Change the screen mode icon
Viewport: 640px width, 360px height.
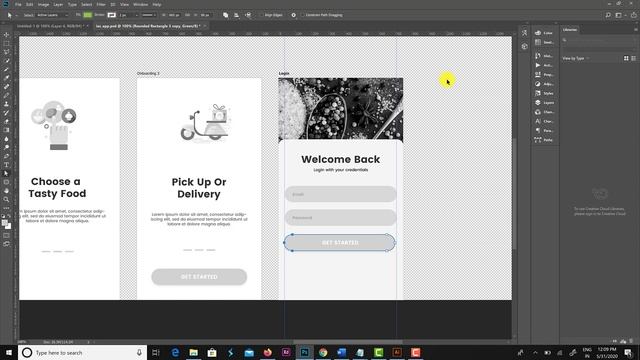click(x=6, y=244)
